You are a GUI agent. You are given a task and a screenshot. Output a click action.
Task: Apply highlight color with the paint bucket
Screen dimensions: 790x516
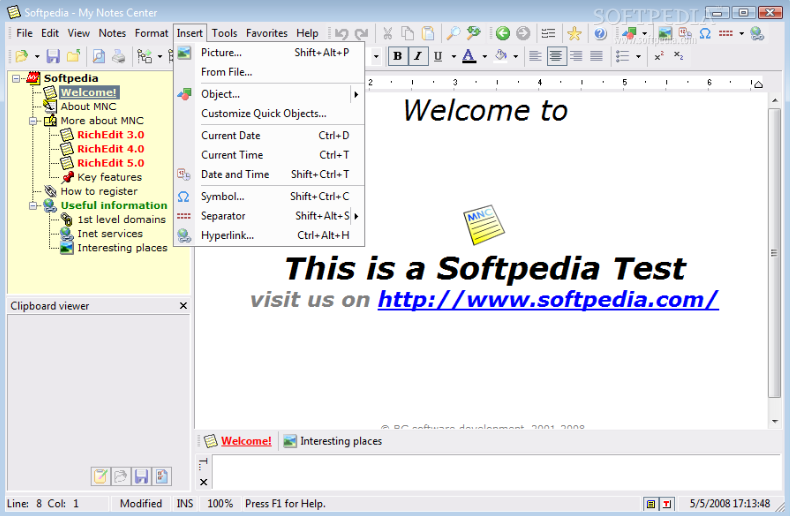point(500,56)
